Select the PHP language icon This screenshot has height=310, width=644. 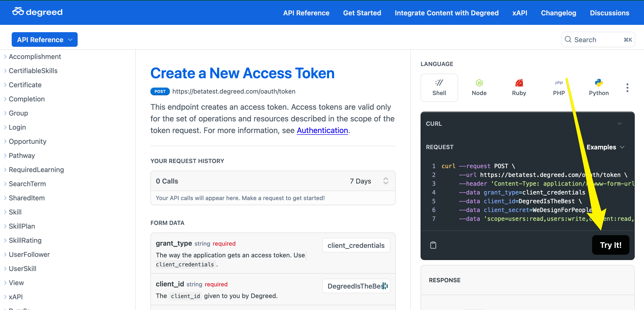(x=559, y=87)
